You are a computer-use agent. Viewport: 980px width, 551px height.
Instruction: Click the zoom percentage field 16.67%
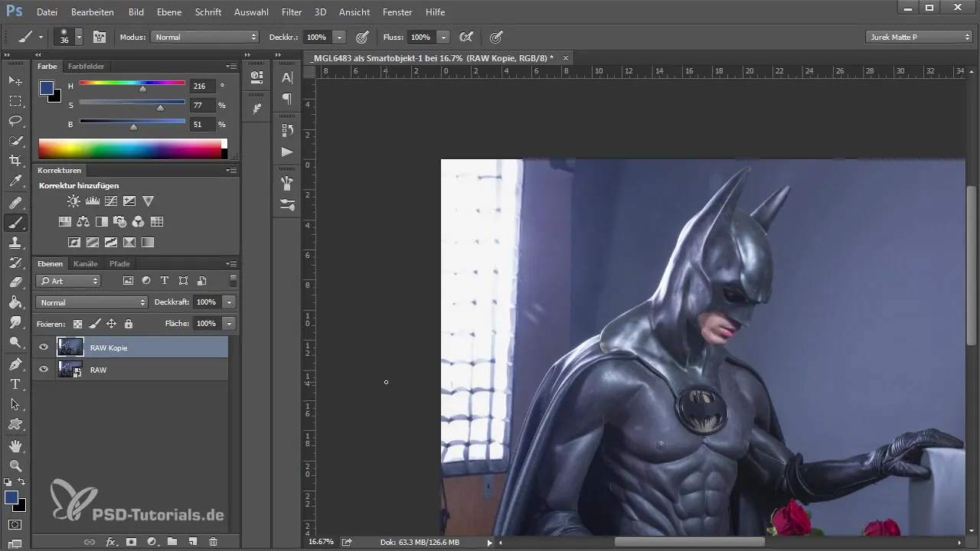tap(321, 542)
